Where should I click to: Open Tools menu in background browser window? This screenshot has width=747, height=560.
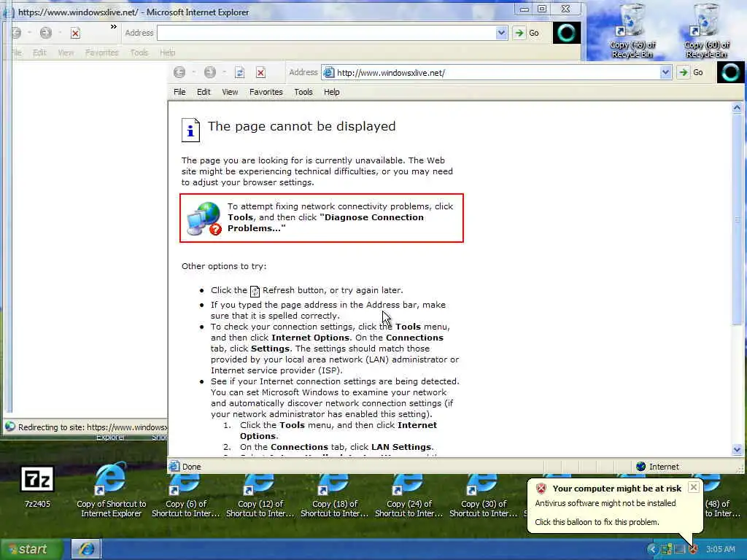pos(139,52)
